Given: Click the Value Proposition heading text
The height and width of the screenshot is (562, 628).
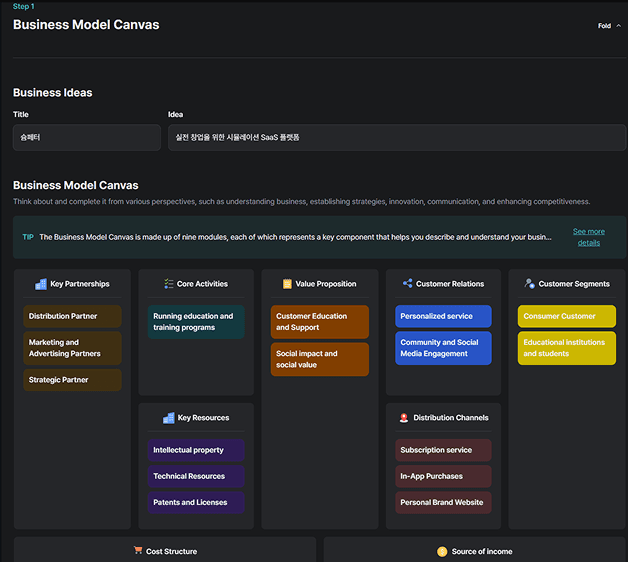Looking at the screenshot, I should tap(326, 284).
